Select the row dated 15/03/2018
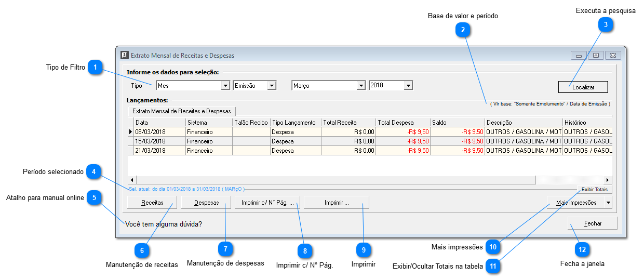The width and height of the screenshot is (644, 279). pyautogui.click(x=370, y=141)
